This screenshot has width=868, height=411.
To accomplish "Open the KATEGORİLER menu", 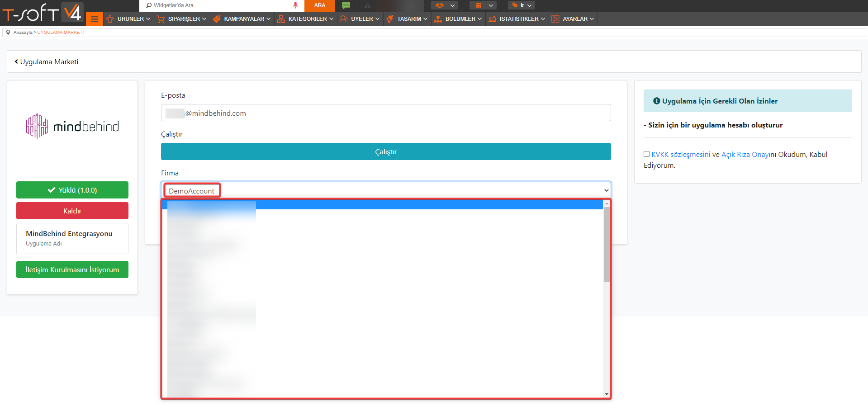I will [306, 19].
